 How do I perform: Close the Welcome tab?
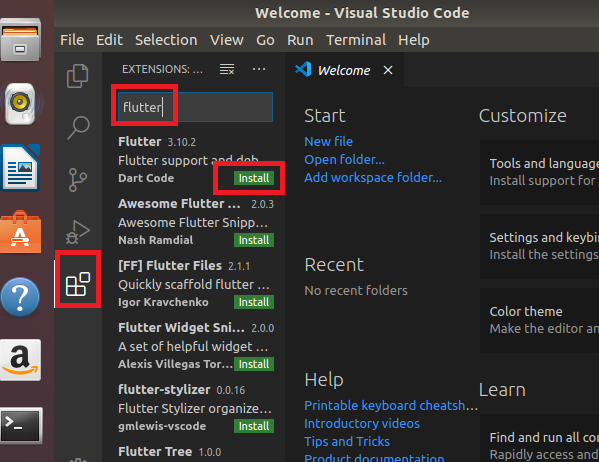coord(388,70)
